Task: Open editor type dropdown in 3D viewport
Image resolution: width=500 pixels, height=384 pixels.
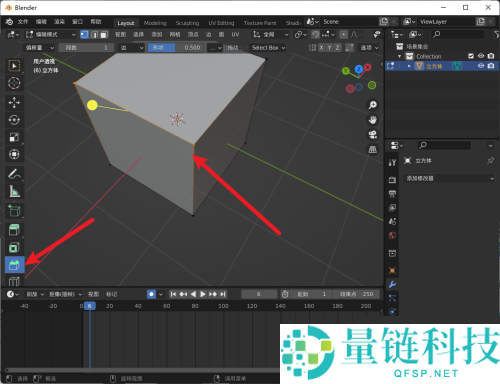Action: tap(13, 34)
